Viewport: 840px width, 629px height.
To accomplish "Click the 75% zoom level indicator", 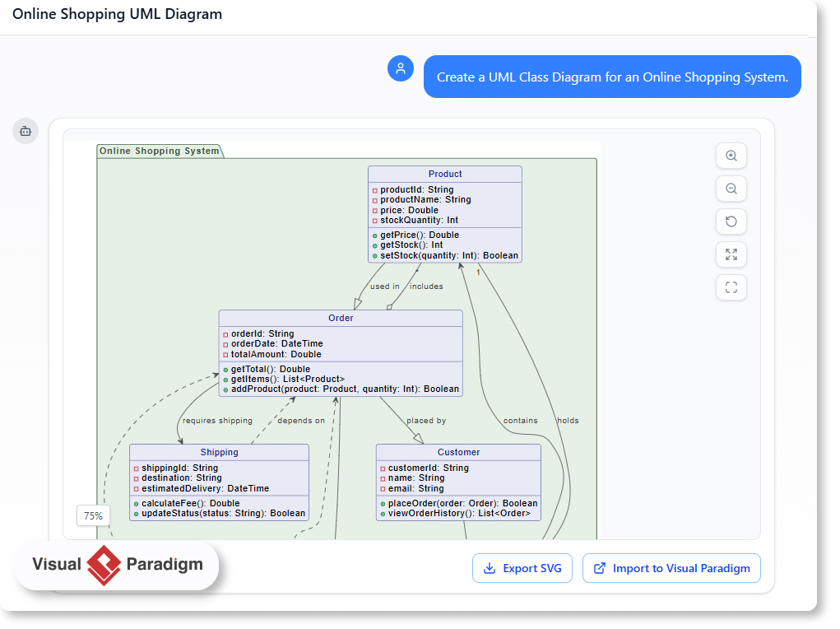I will click(x=93, y=515).
